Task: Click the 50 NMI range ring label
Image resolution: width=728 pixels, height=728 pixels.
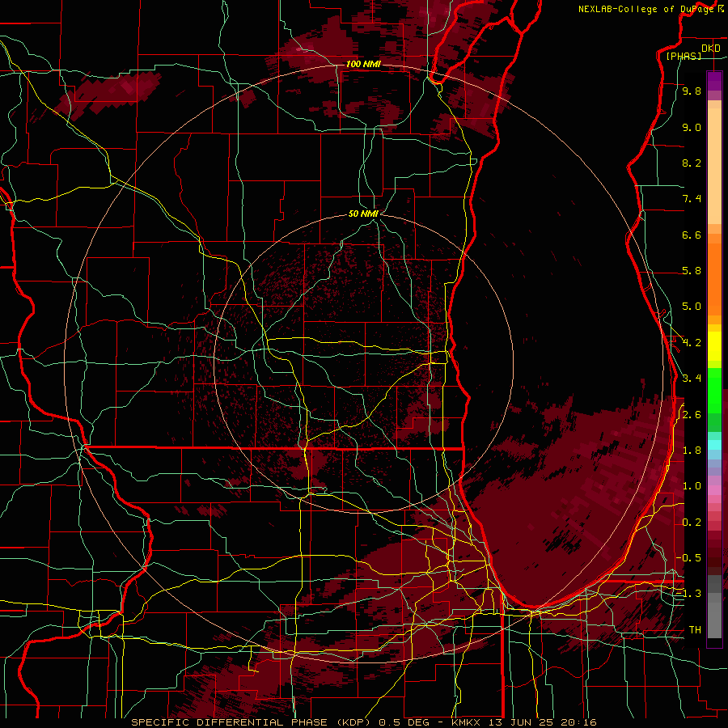Action: pos(363,214)
